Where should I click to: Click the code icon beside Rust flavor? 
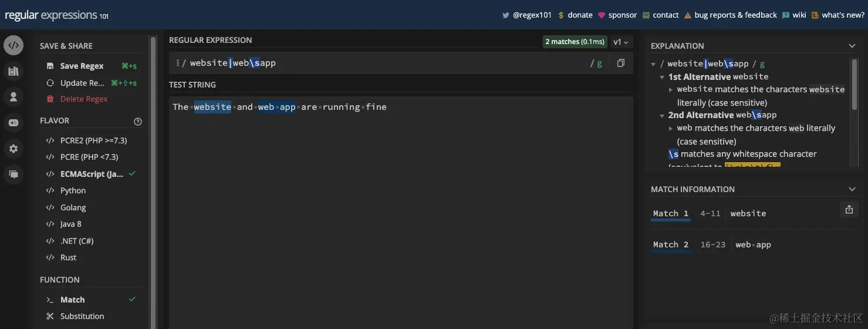[50, 257]
